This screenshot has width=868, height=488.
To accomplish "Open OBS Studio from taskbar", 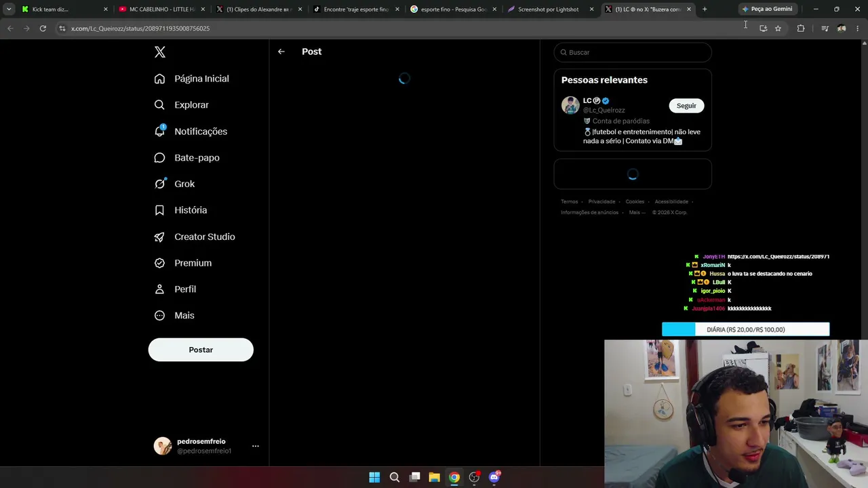I will [x=475, y=477].
